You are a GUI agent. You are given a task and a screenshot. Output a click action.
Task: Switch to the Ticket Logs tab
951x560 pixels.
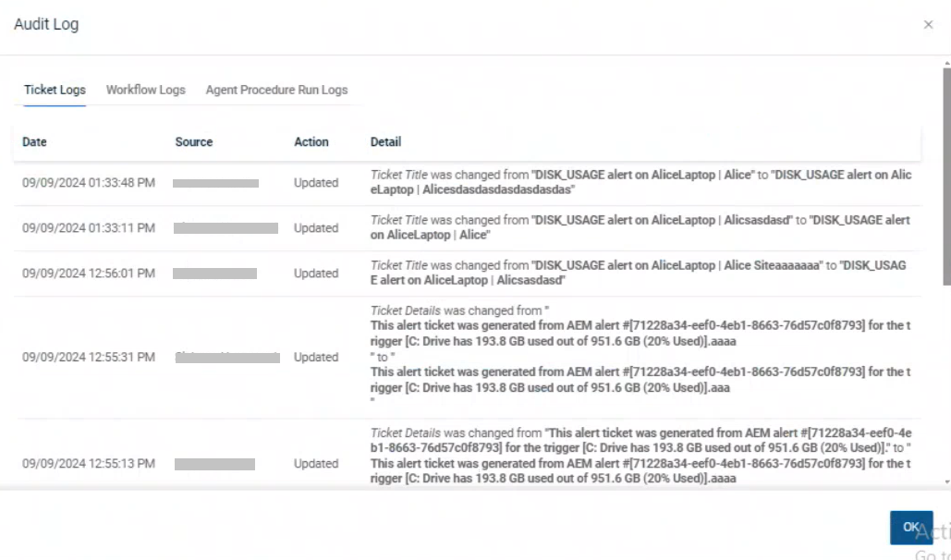(55, 90)
